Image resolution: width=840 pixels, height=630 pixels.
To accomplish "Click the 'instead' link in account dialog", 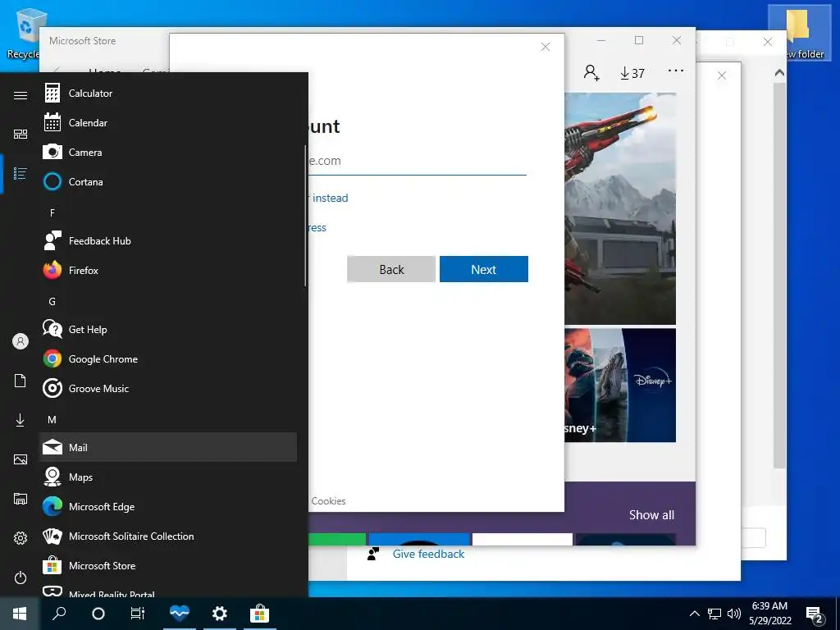I will click(x=330, y=198).
